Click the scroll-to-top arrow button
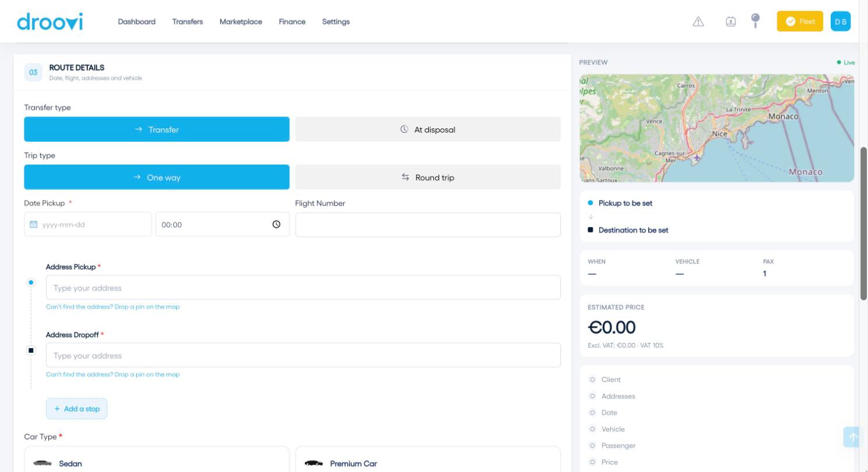The width and height of the screenshot is (868, 472). pos(853,437)
